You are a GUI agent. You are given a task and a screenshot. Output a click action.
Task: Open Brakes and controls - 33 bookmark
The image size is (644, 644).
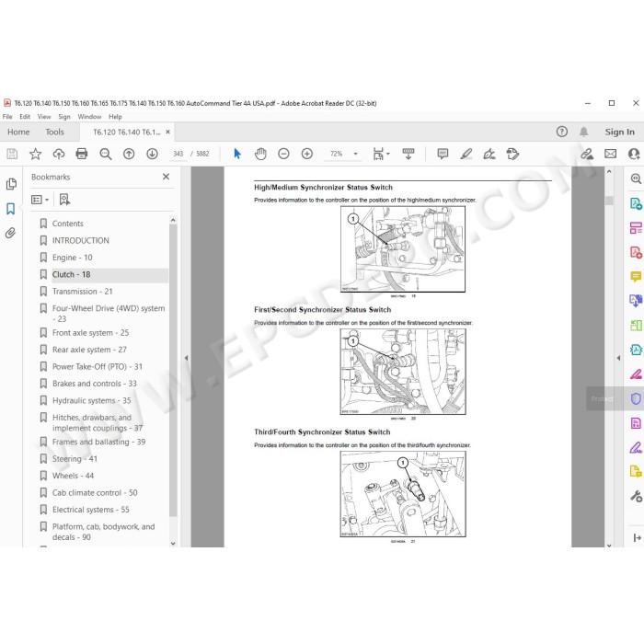(95, 384)
